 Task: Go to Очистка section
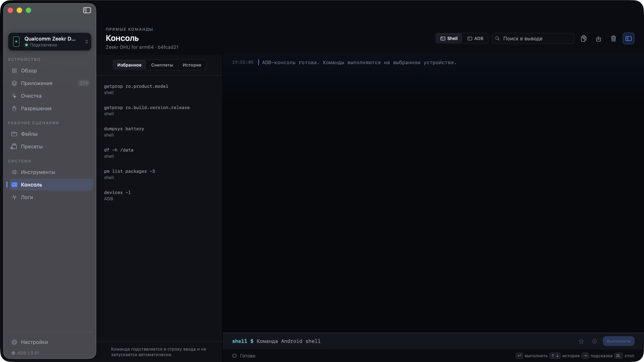click(x=50, y=96)
